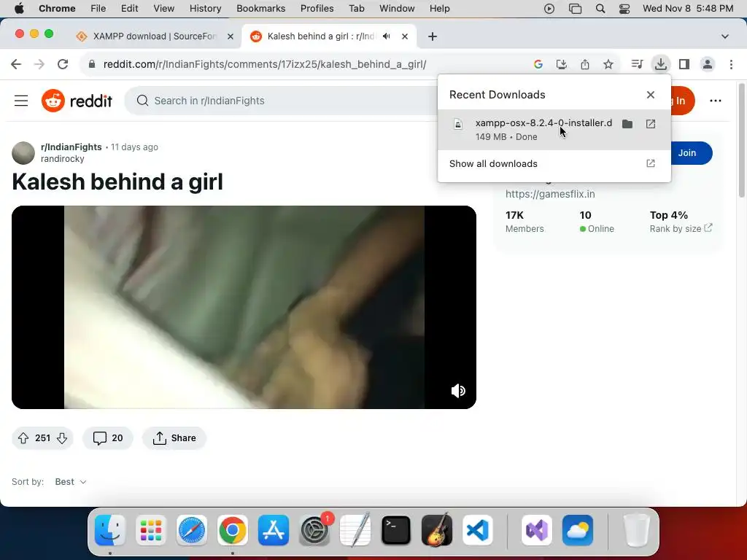The image size is (747, 560).
Task: Open randirocky user profile
Action: point(63,158)
